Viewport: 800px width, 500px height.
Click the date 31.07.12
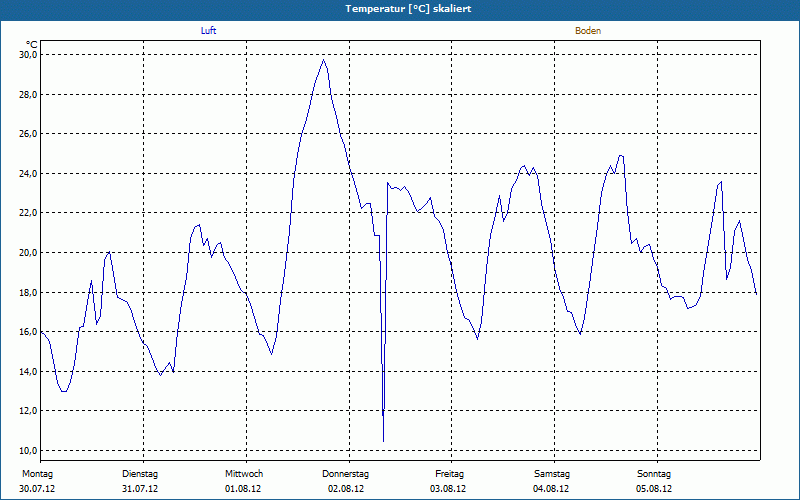[140, 489]
